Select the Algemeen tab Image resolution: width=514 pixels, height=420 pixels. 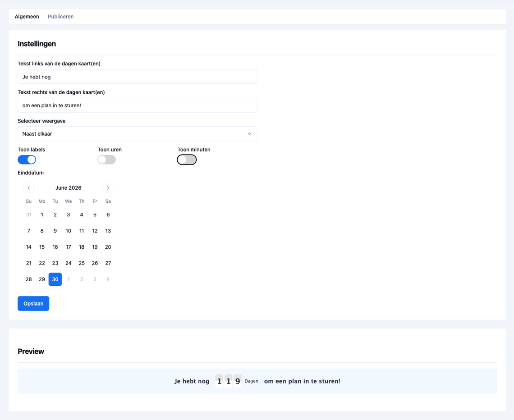click(27, 17)
